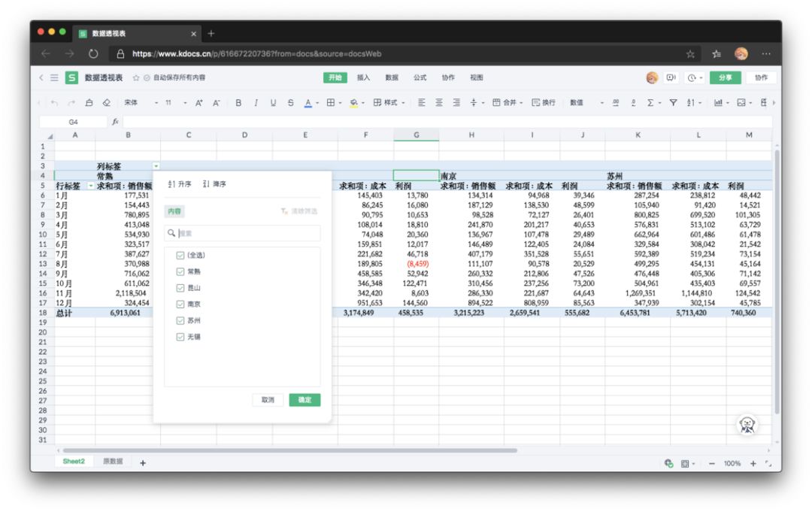Click the fx formula icon
Viewport: 812px width, 512px height.
point(115,122)
